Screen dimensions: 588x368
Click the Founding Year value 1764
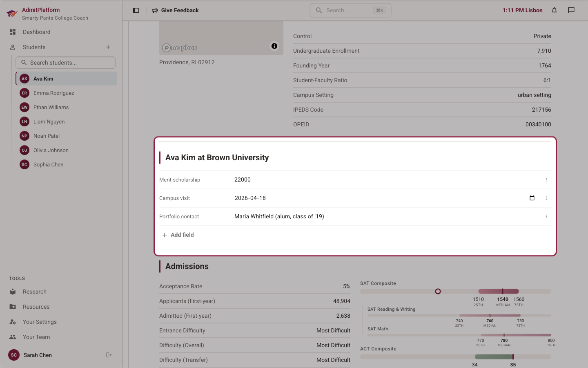545,65
